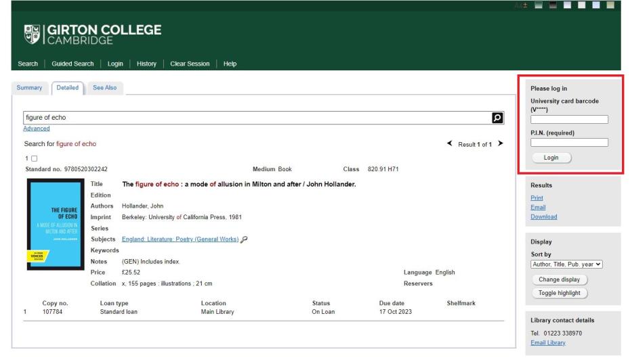Click the Email Library link

547,343
